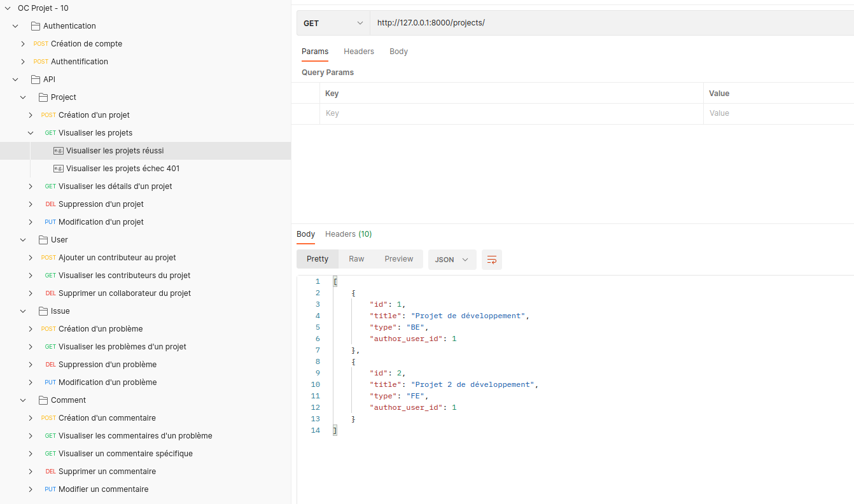Select the Preview response view
Image resolution: width=854 pixels, height=504 pixels.
[x=399, y=259]
